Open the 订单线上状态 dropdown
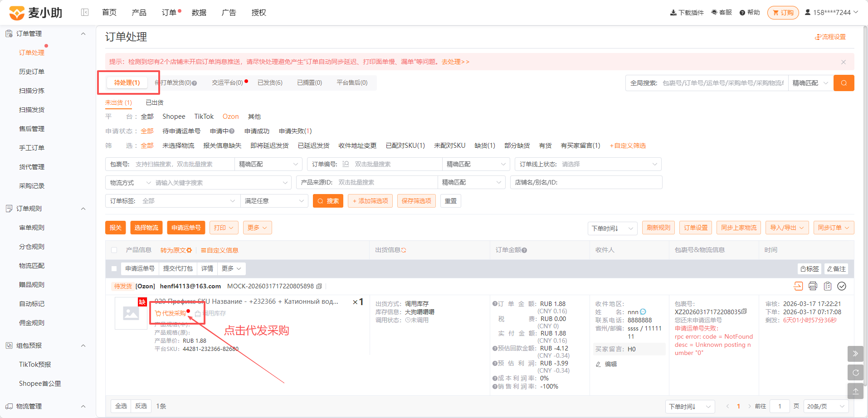The height and width of the screenshot is (418, 868). [x=588, y=164]
